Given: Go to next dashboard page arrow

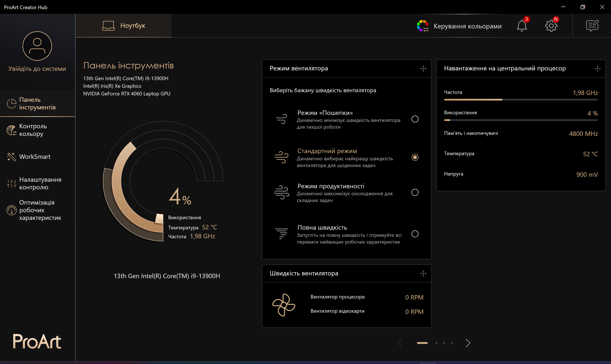Looking at the screenshot, I should tap(468, 343).
